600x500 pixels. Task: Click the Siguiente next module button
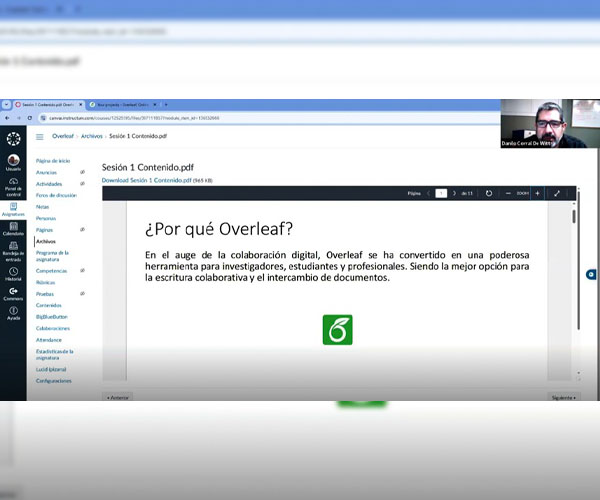pos(564,397)
